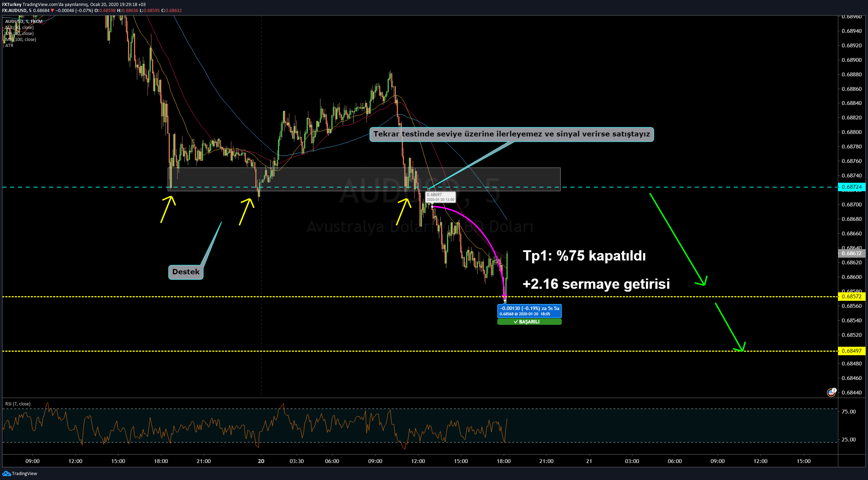Select the MA (50, close) indicator legend
This screenshot has height=480, width=868.
pyautogui.click(x=19, y=28)
